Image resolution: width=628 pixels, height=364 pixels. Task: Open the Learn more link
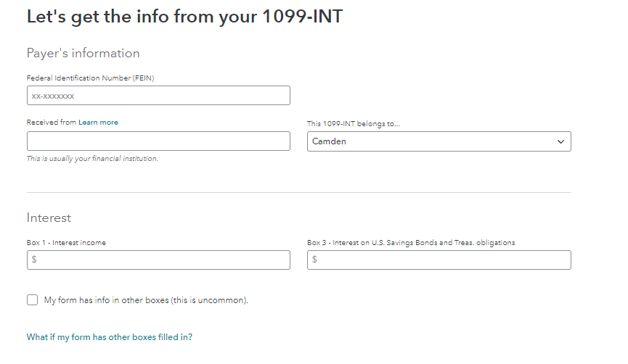[98, 123]
